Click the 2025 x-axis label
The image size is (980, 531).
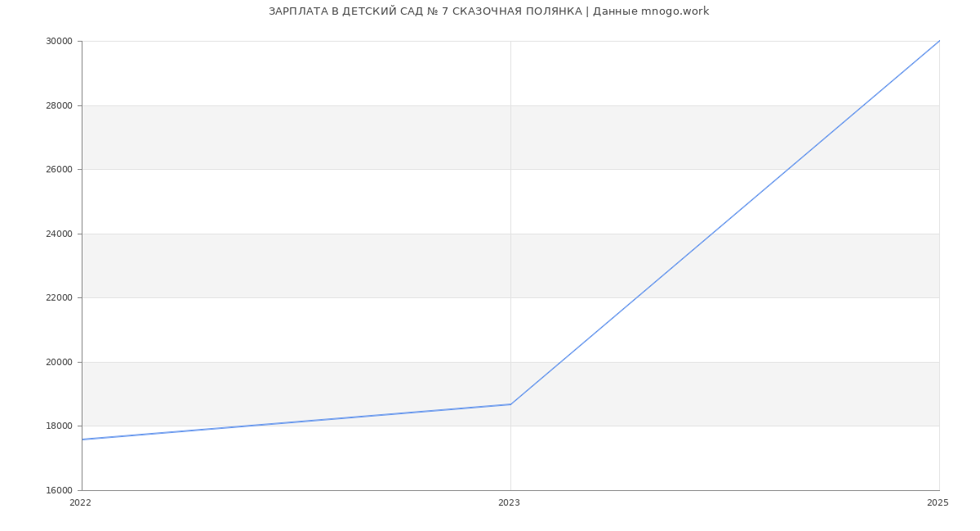[938, 503]
